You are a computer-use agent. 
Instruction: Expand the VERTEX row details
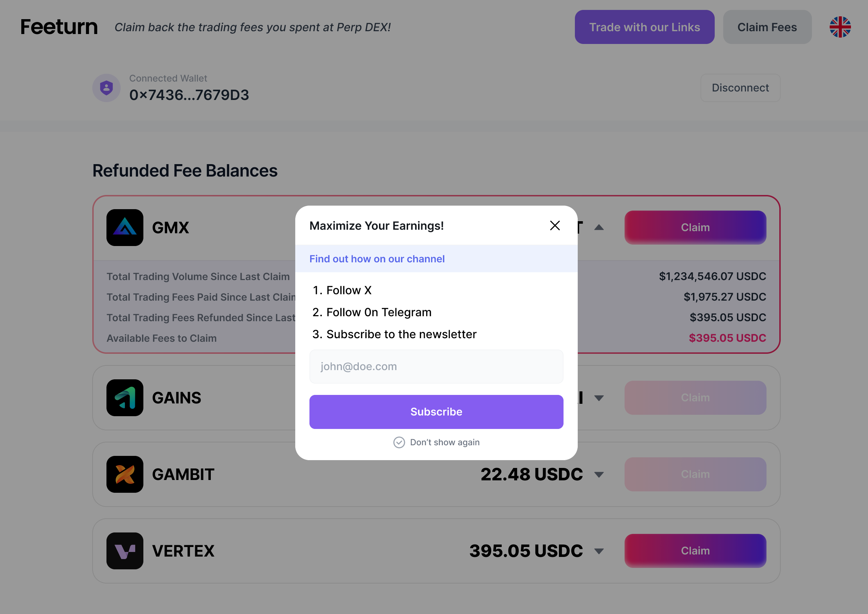tap(599, 551)
